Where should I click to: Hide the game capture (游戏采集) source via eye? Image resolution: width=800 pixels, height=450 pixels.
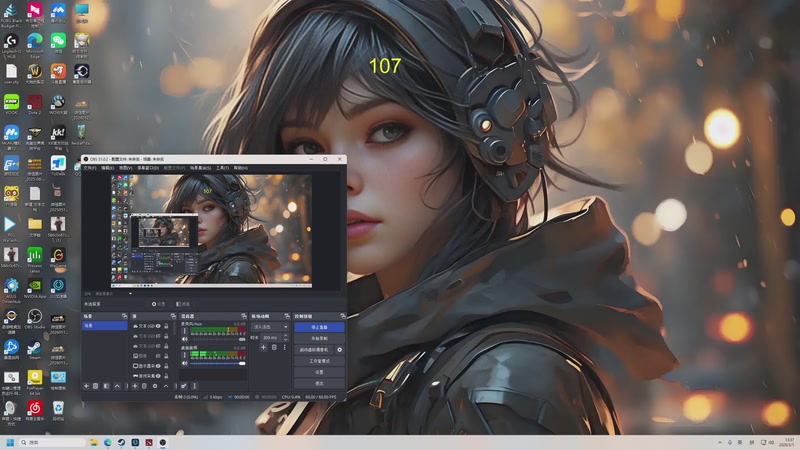coord(158,376)
